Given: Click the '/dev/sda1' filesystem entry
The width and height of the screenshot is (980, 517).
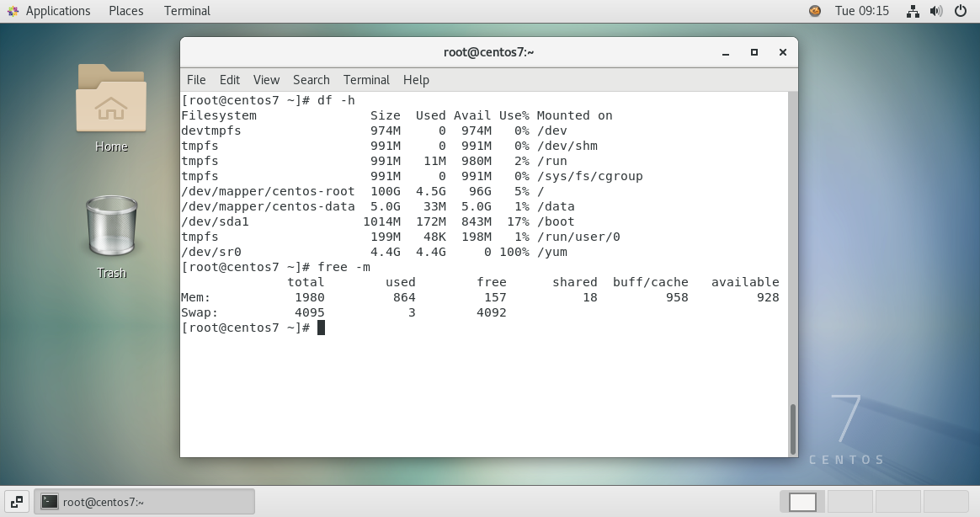Looking at the screenshot, I should 215,221.
